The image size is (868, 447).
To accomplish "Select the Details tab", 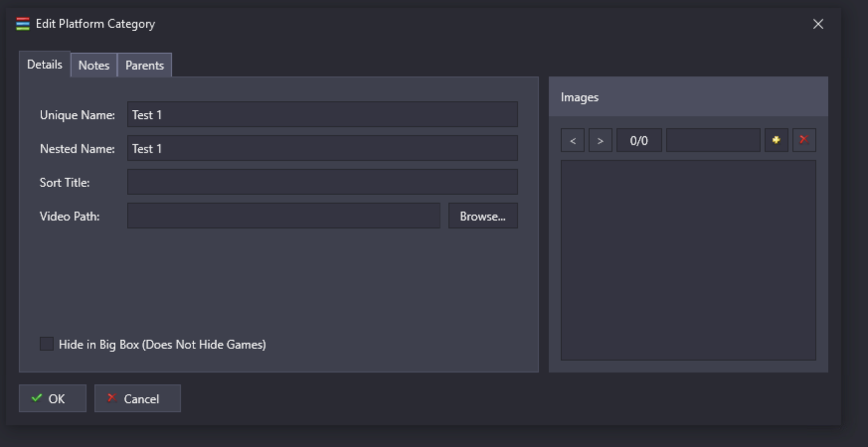I will point(45,65).
